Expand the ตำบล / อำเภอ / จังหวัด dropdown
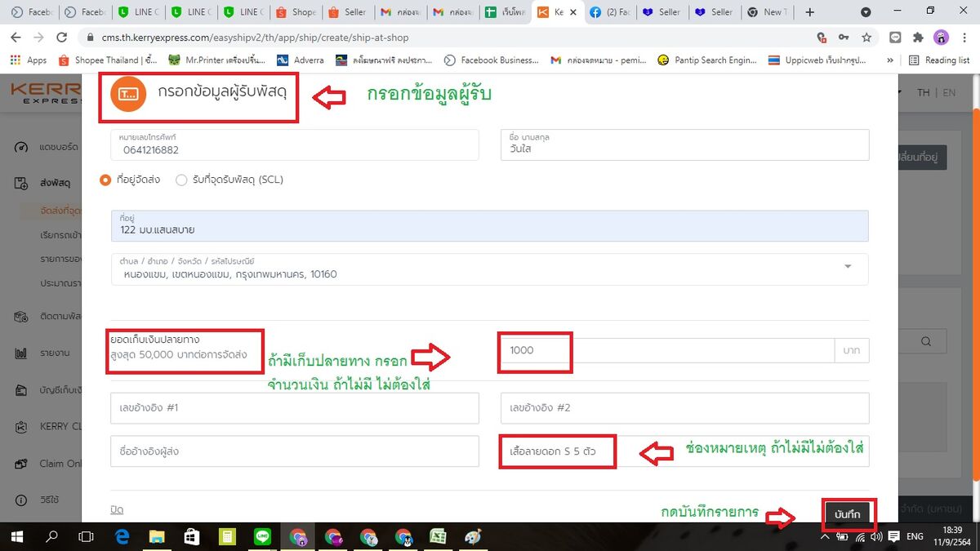 pyautogui.click(x=847, y=266)
